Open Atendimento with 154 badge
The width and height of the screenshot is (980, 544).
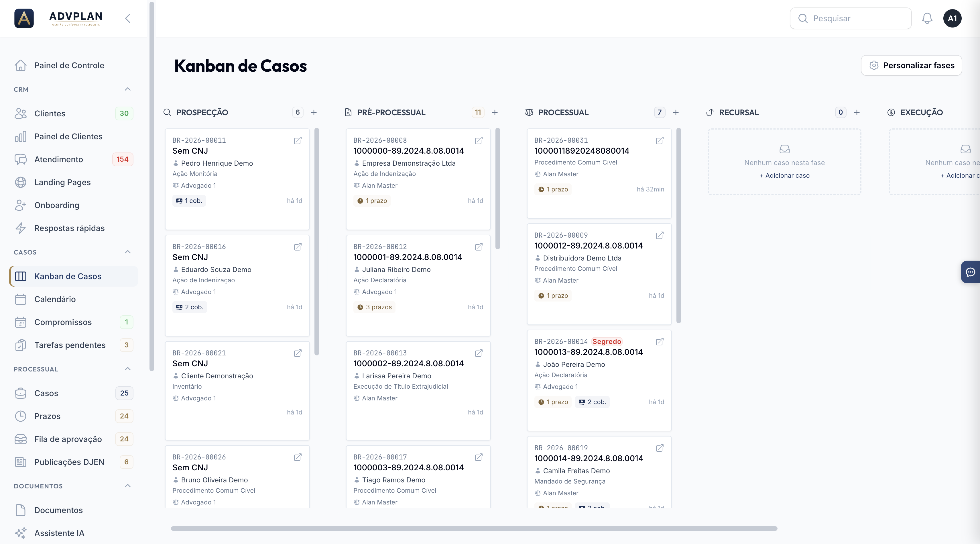(x=73, y=159)
